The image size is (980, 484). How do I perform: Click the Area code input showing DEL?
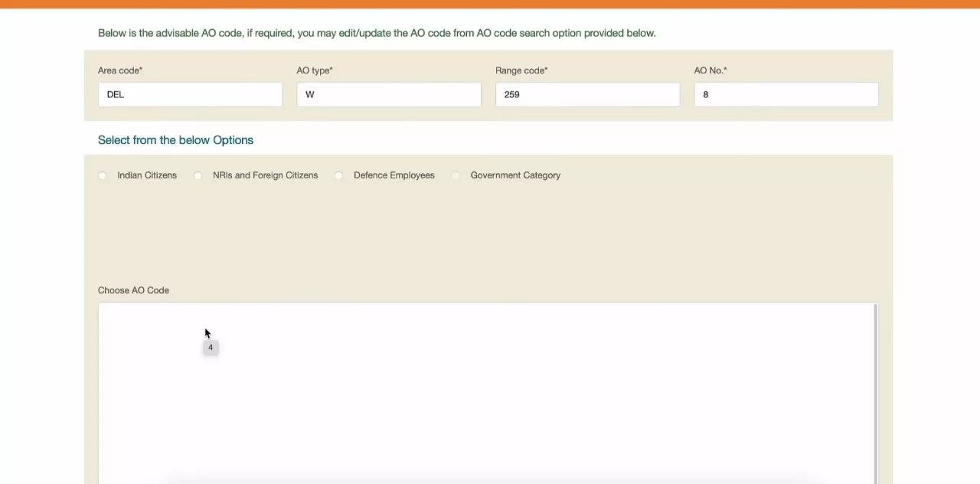pos(190,94)
